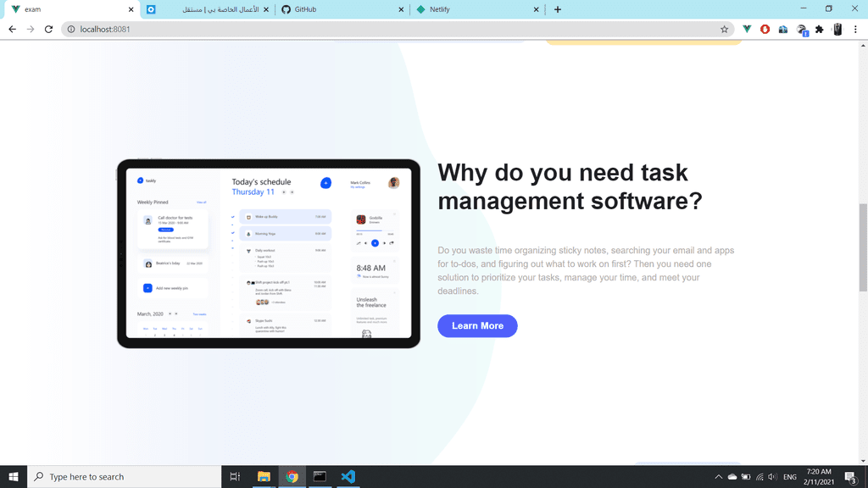The width and height of the screenshot is (868, 488).
Task: Click the Chrome taskbar icon
Action: [x=292, y=476]
